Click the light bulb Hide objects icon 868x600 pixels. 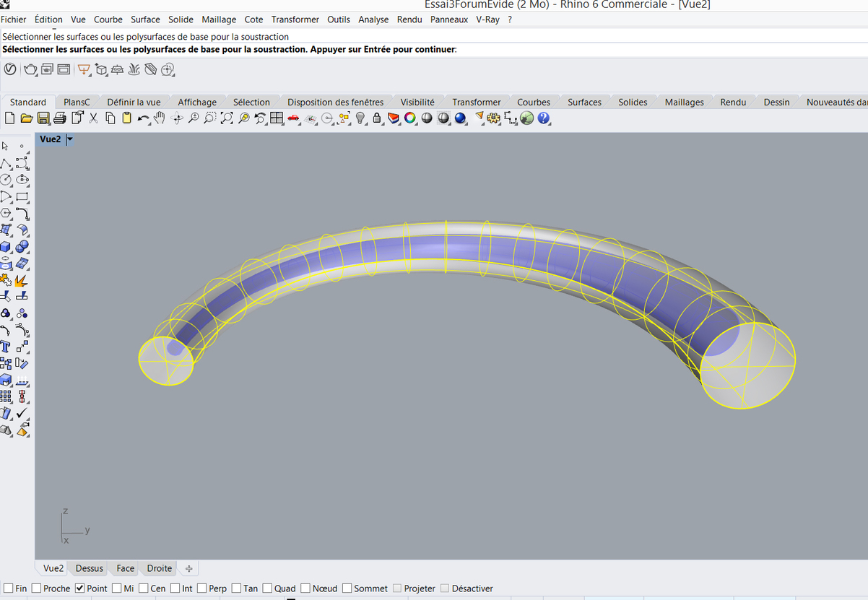tap(360, 118)
